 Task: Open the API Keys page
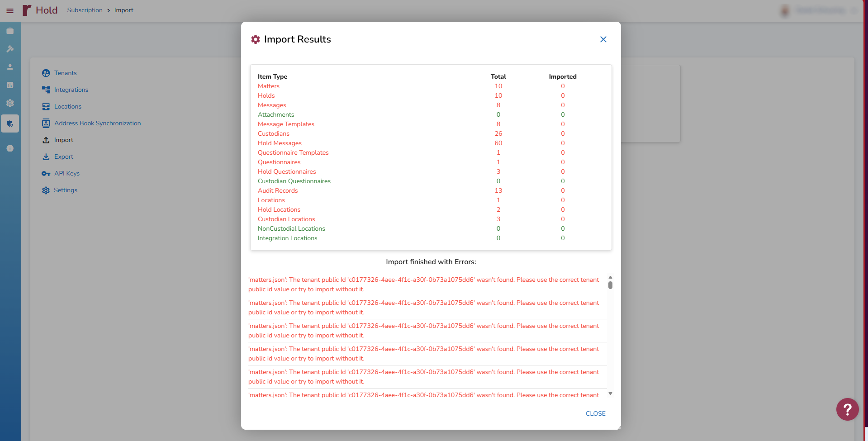pos(66,174)
